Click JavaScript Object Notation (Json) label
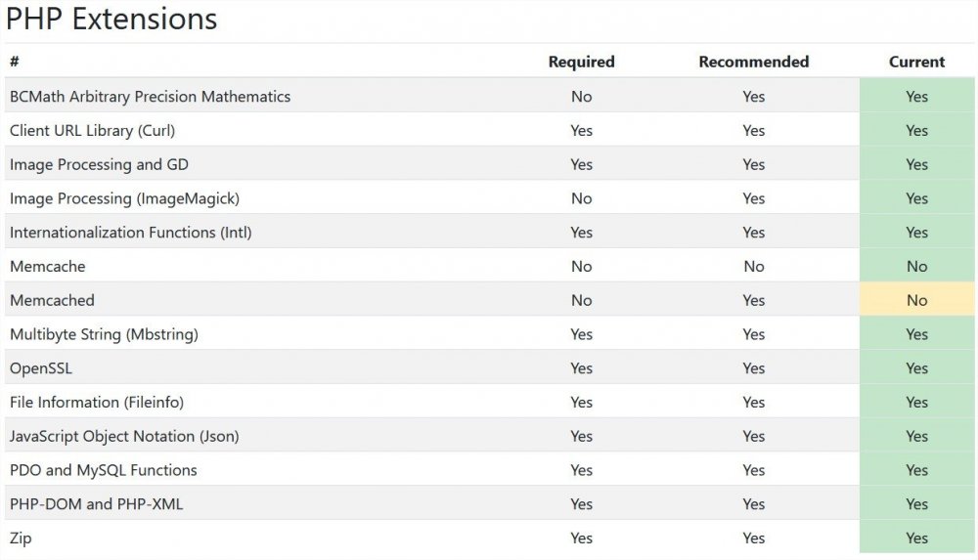978x560 pixels. pos(124,436)
